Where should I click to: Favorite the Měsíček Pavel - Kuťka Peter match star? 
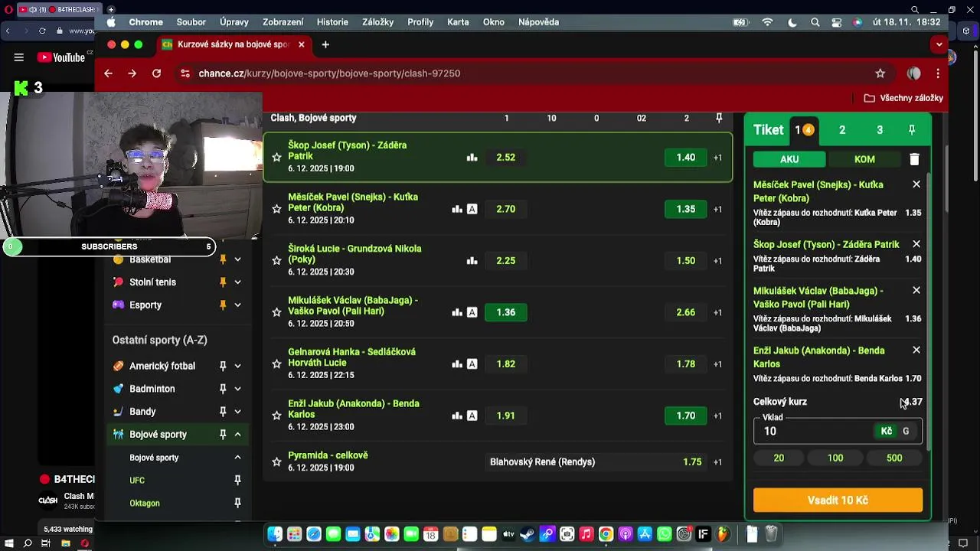[x=277, y=209]
